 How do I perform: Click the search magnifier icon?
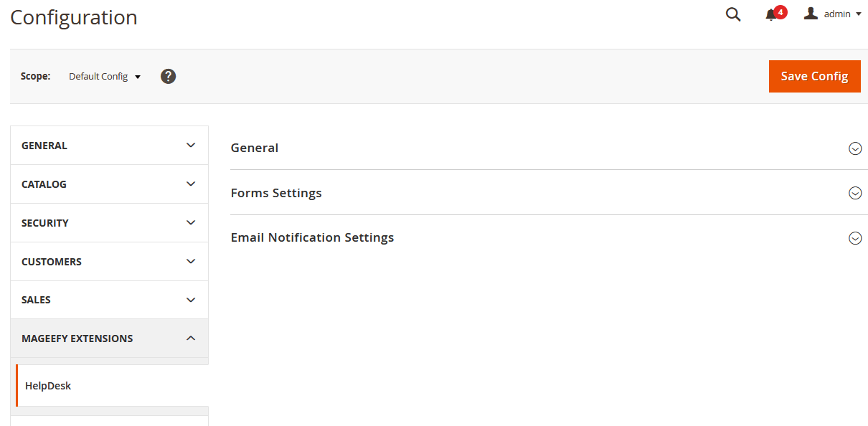pos(732,14)
